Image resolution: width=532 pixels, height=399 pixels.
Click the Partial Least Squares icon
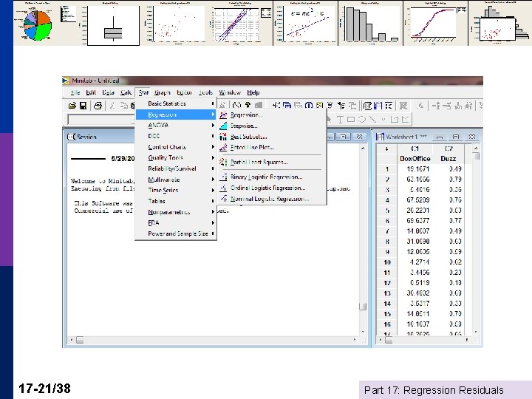point(223,162)
